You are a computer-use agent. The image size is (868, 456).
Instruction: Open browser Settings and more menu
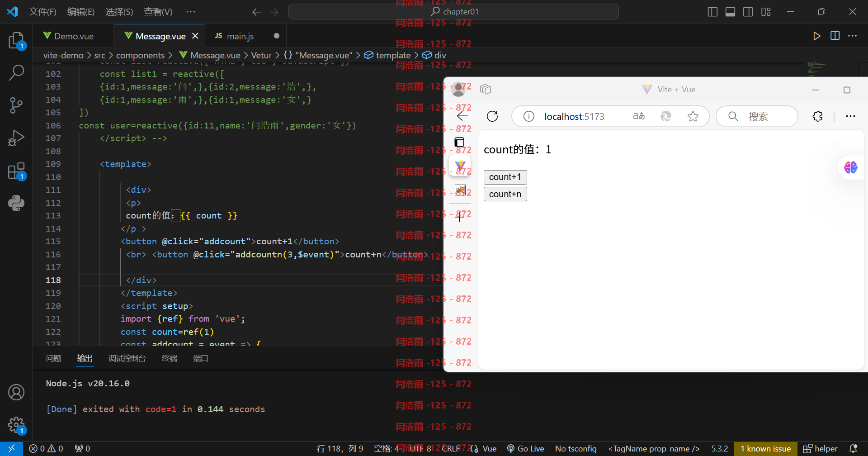point(850,116)
